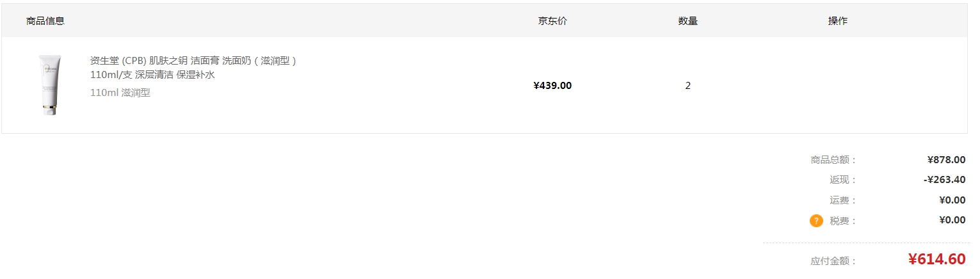Screen dimensions: 980x279
Task: Click the 操作 column header
Action: [838, 20]
